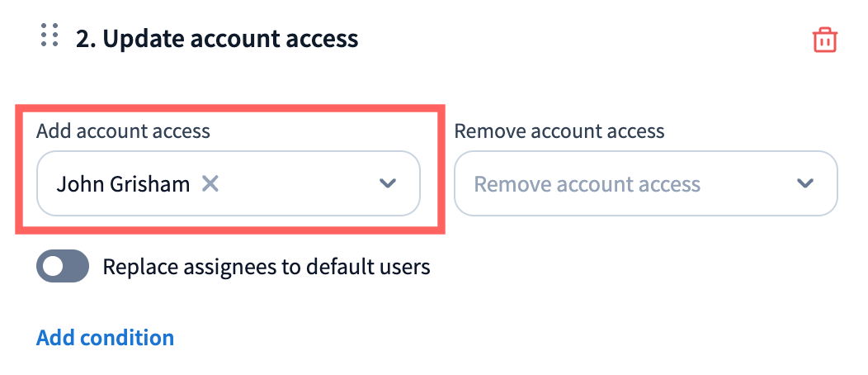Click empty space inside Add account access field
Image resolution: width=868 pixels, height=375 pixels.
click(x=297, y=183)
